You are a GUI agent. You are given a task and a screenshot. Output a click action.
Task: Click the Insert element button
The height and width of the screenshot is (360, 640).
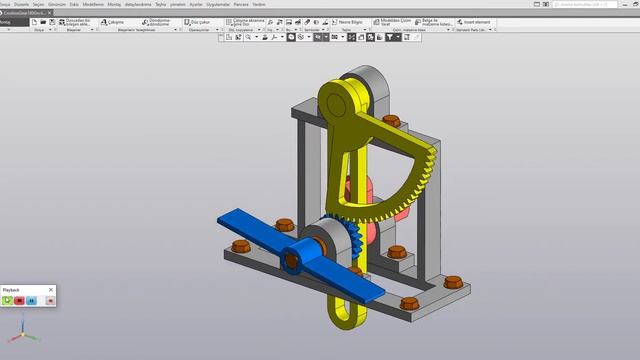click(x=473, y=22)
